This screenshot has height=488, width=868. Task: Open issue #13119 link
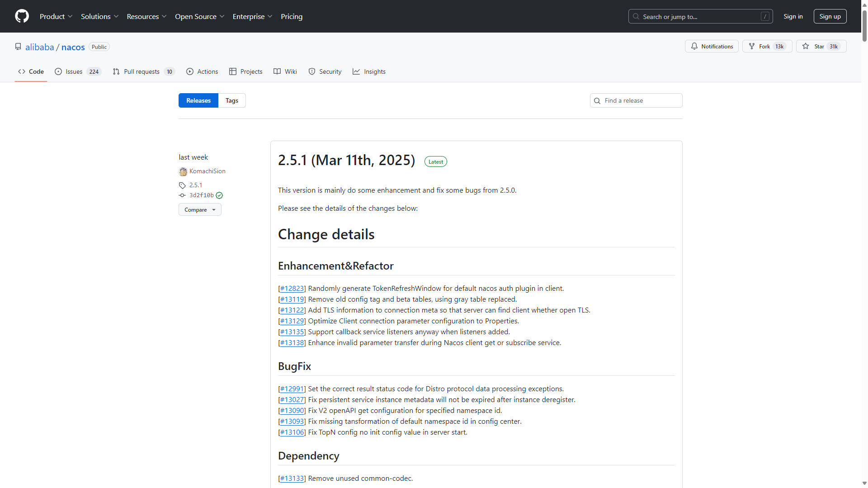click(x=292, y=299)
